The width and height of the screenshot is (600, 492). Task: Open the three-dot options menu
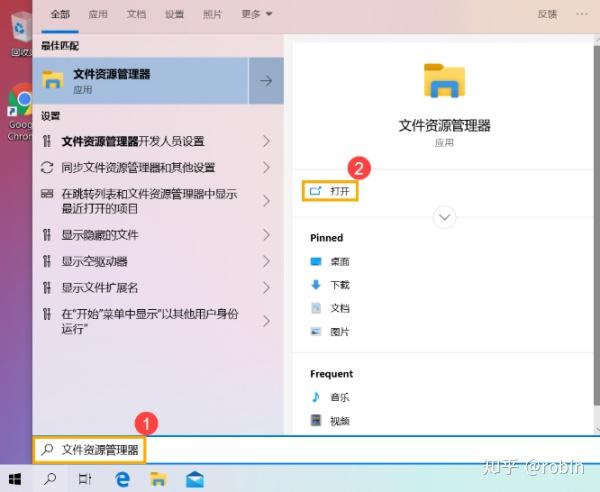coord(582,14)
